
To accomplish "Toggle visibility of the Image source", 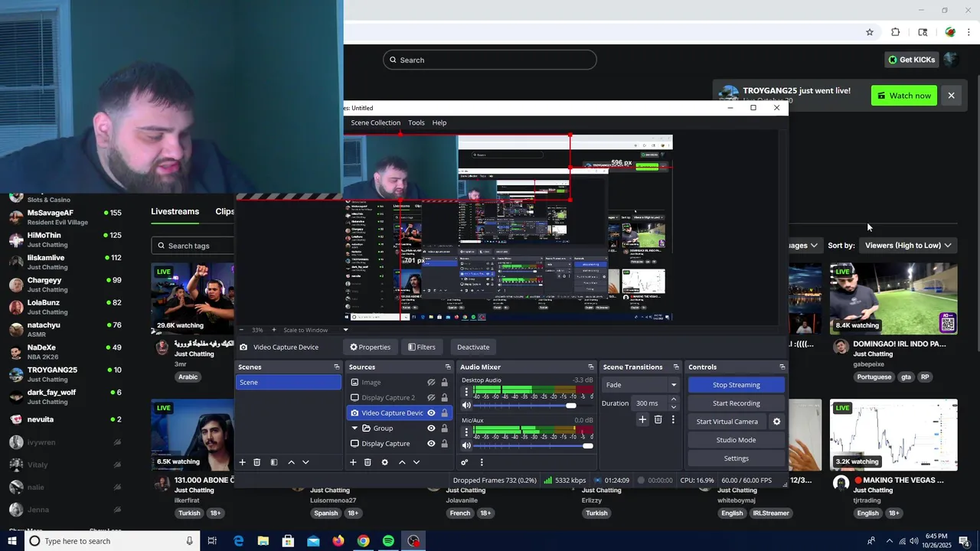I will (431, 383).
